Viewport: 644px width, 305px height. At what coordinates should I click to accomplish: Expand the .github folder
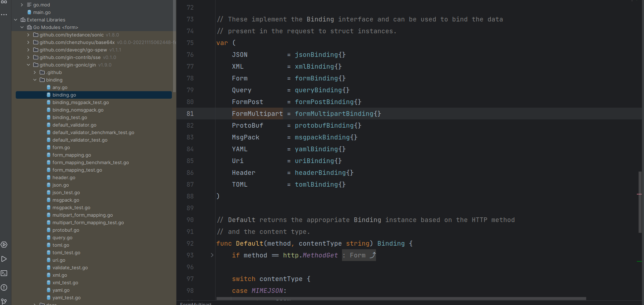coord(35,72)
